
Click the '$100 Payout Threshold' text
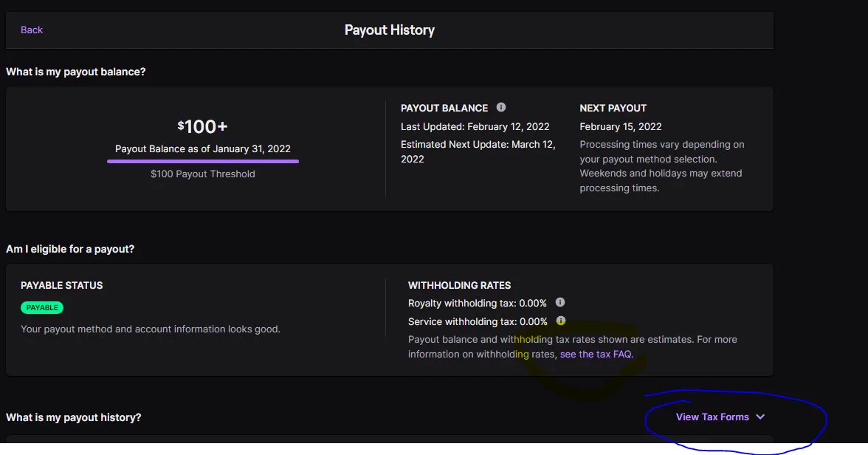pyautogui.click(x=202, y=174)
